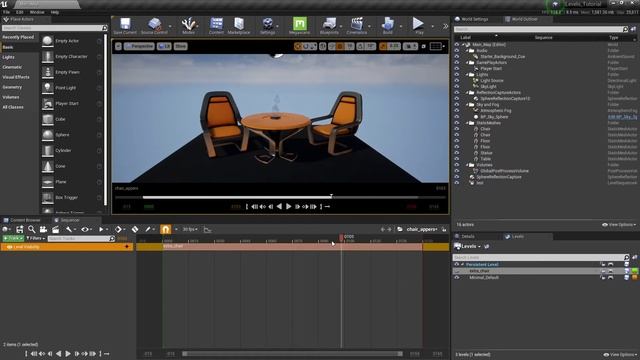Select the Volumes category in Place Actors
640x360 pixels.
click(x=11, y=97)
